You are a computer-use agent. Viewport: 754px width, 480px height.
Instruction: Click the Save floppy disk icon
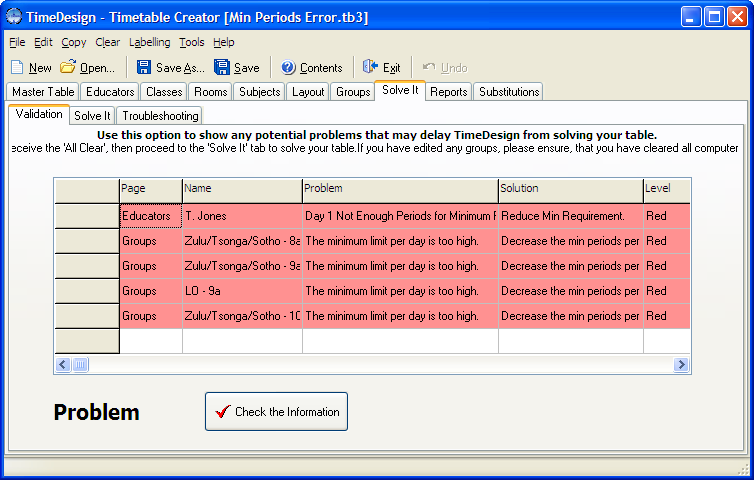coord(222,67)
